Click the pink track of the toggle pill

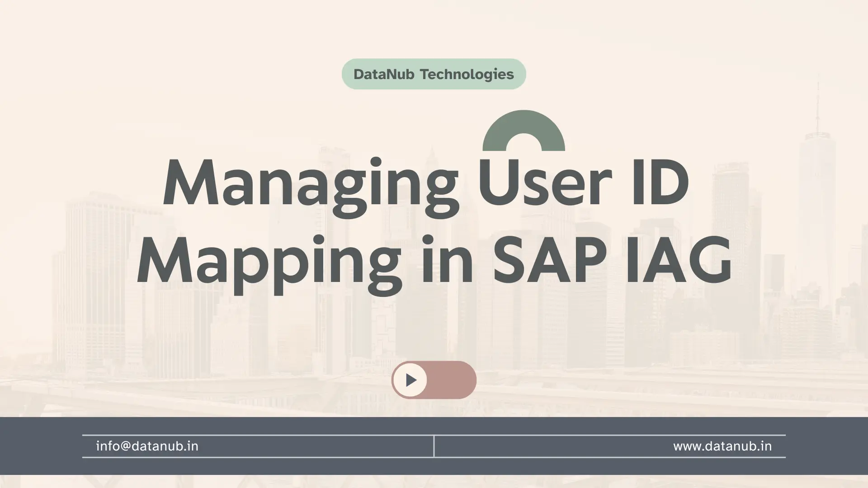coord(452,380)
